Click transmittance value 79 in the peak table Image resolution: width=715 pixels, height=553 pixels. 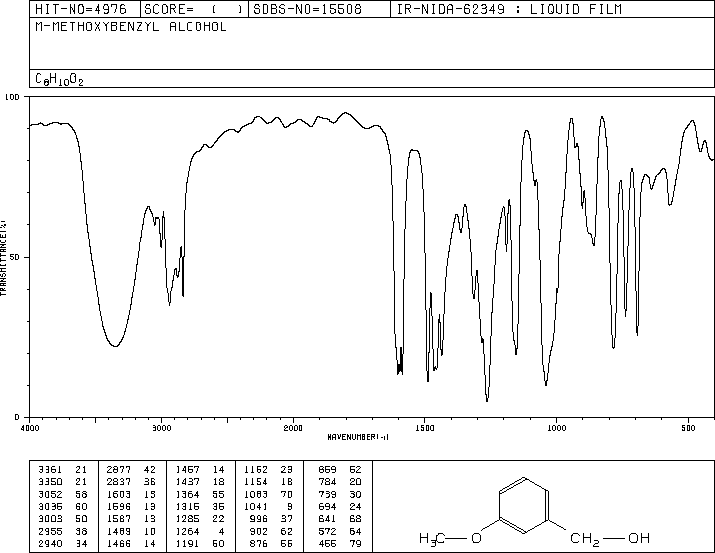pyautogui.click(x=355, y=543)
